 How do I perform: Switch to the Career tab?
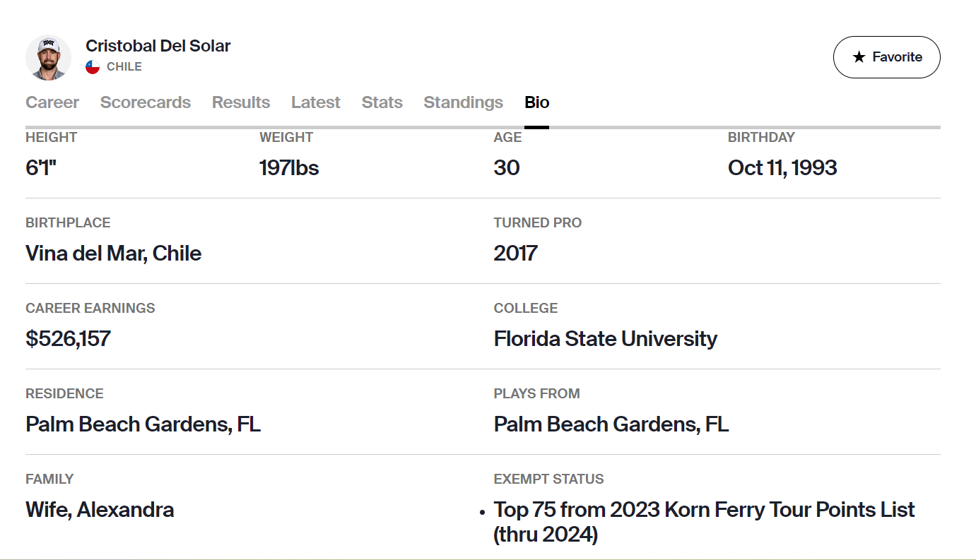(x=52, y=102)
